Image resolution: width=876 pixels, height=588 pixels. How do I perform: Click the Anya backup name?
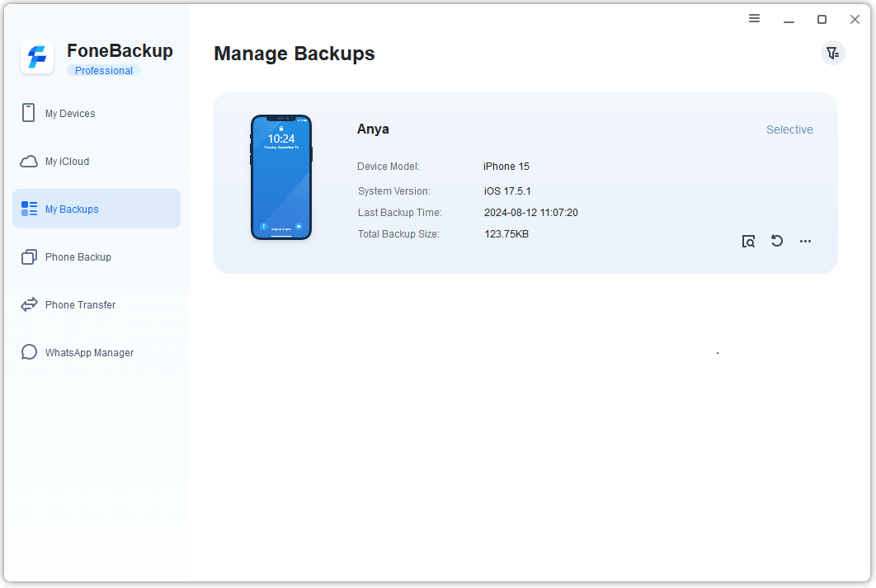373,129
